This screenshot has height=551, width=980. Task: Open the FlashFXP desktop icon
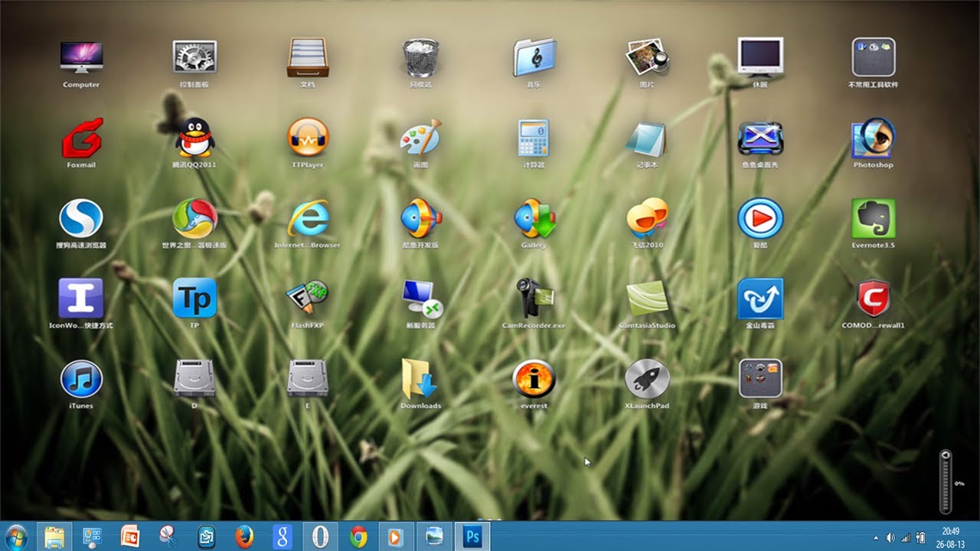[308, 299]
